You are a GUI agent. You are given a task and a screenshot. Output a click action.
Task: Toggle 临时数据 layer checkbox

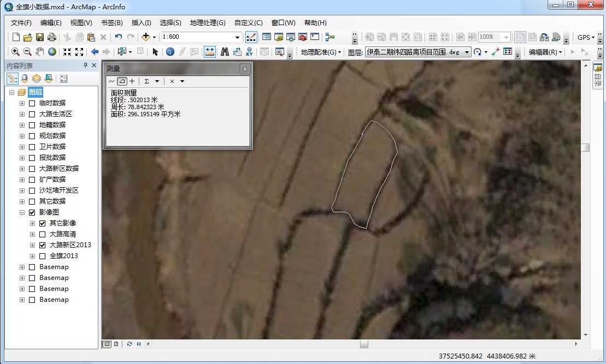32,104
